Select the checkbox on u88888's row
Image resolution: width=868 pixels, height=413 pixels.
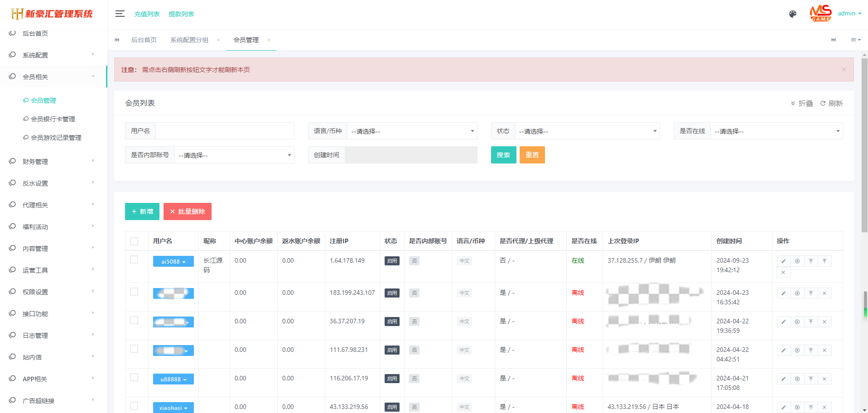pyautogui.click(x=134, y=377)
